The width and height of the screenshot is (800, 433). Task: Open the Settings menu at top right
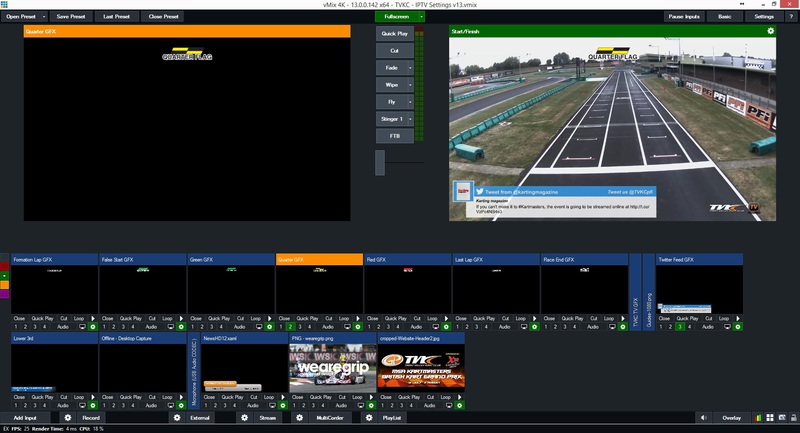click(x=764, y=17)
